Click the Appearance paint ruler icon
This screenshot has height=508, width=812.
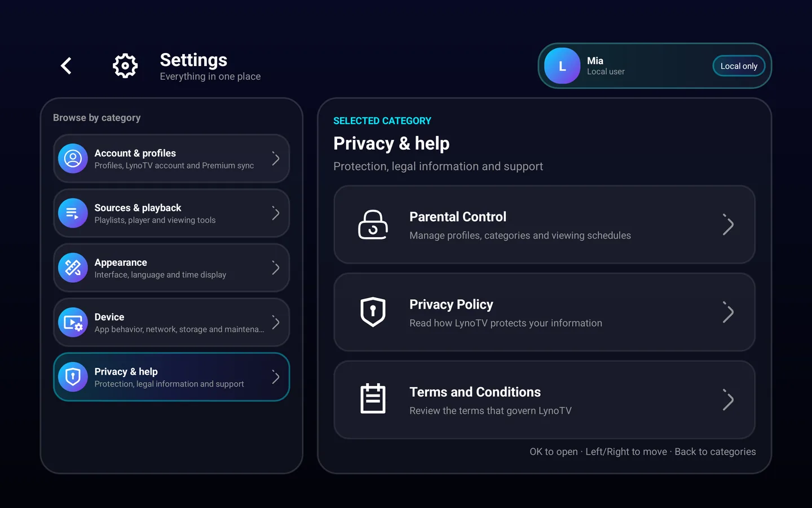point(73,268)
